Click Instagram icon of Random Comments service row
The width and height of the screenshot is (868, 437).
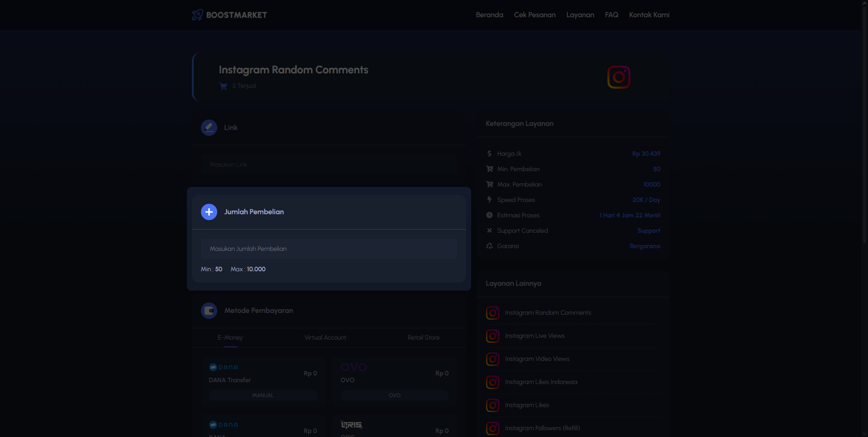click(493, 313)
